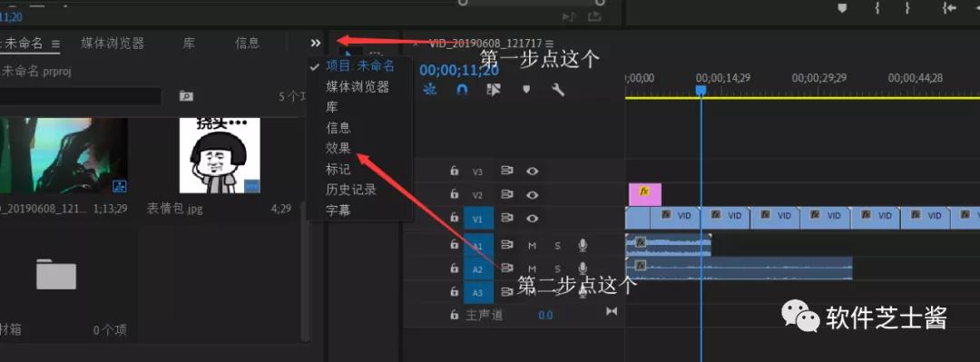Click badge icon on video thumbnail corner
This screenshot has height=362, width=980.
[120, 185]
